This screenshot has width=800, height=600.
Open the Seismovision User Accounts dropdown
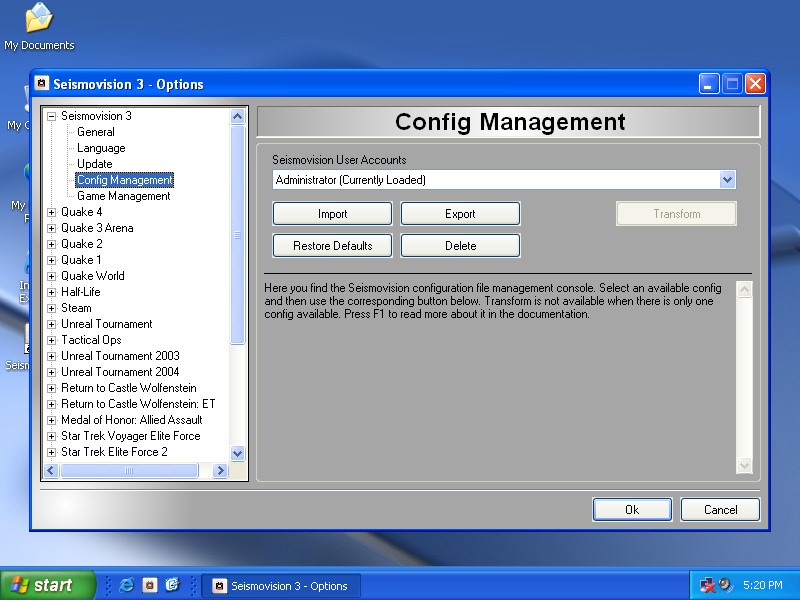[x=727, y=180]
